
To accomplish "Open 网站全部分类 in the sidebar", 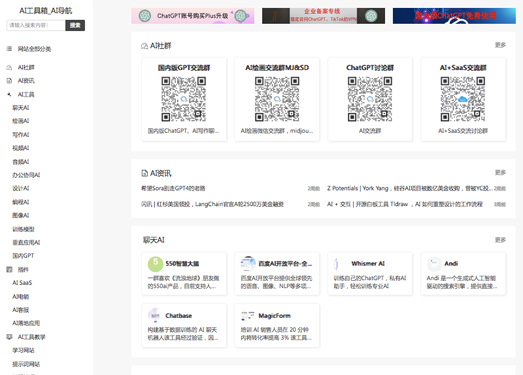I will tap(34, 49).
